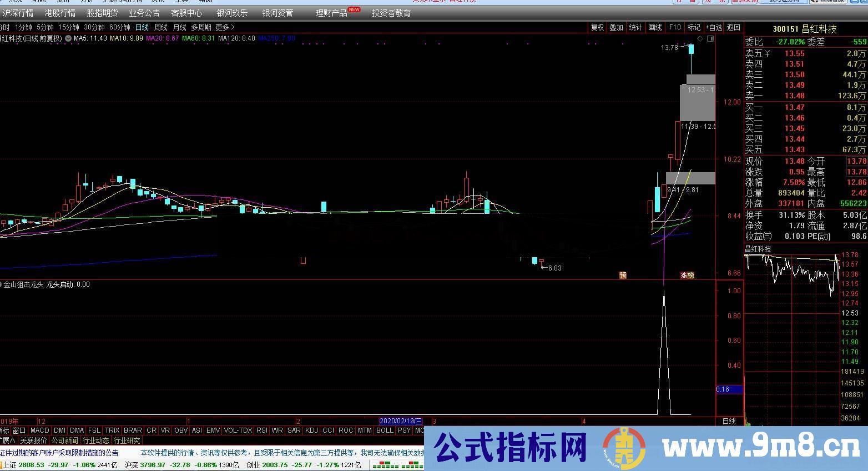868x471 pixels.
Task: Switch to 15分钟 period
Action: [x=69, y=27]
